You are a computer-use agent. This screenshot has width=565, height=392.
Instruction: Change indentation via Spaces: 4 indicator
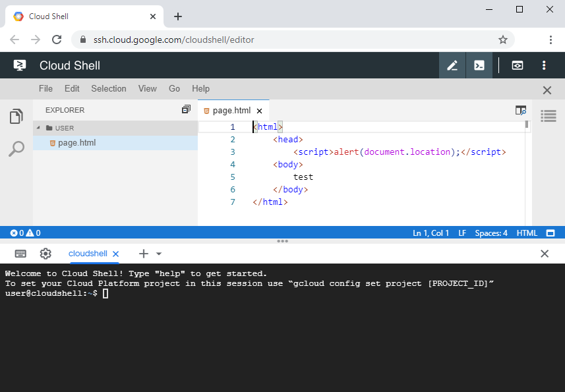coord(492,232)
